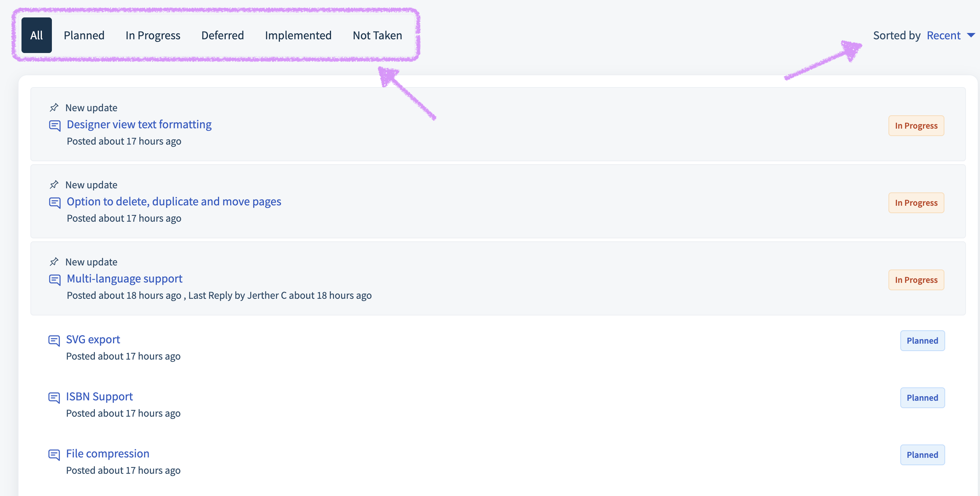The height and width of the screenshot is (496, 980).
Task: Click the comment icon beside ISBN Support
Action: pyautogui.click(x=54, y=397)
